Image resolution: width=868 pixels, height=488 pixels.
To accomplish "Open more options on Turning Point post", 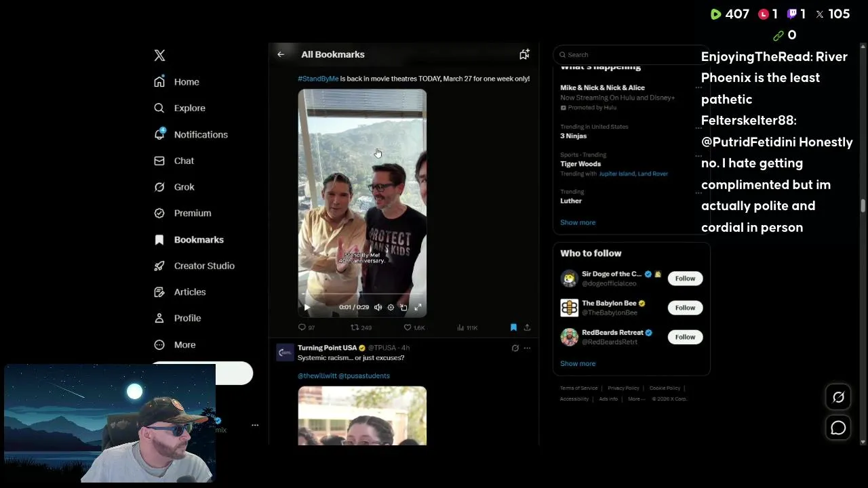I will pyautogui.click(x=527, y=348).
